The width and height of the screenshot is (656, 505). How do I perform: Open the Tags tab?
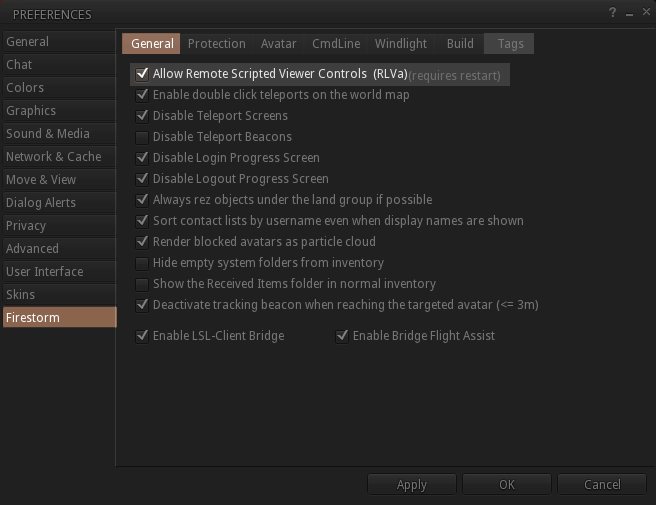[510, 44]
